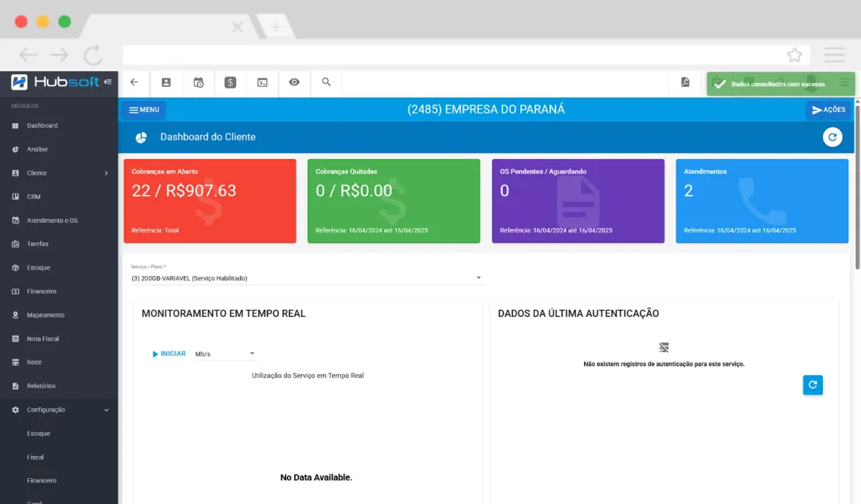Click the 'MONITORAMENTO EM TEMPO REAL' heading
Viewport: 861px width, 504px height.
pyautogui.click(x=223, y=313)
